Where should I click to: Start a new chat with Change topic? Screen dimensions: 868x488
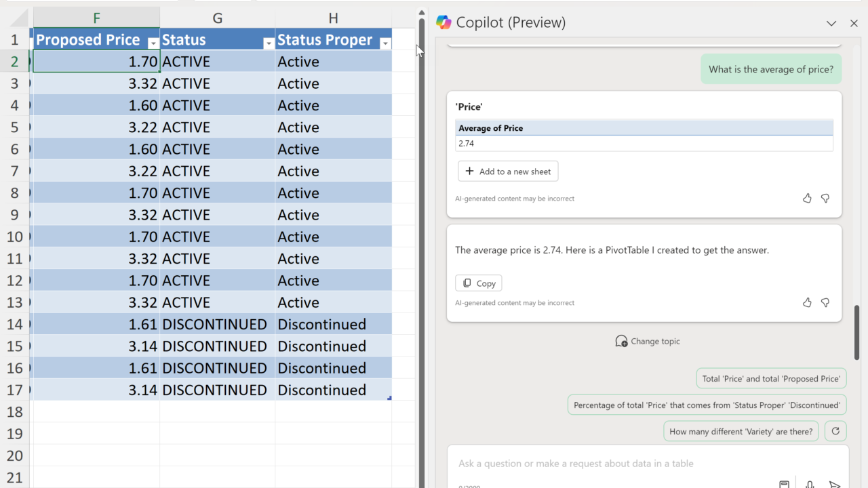click(647, 341)
